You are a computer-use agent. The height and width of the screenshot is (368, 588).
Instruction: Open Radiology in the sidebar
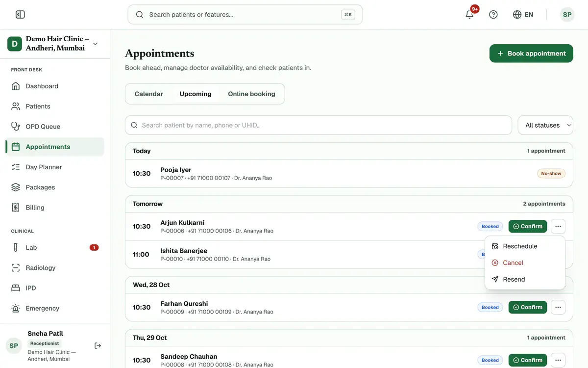coord(55,268)
